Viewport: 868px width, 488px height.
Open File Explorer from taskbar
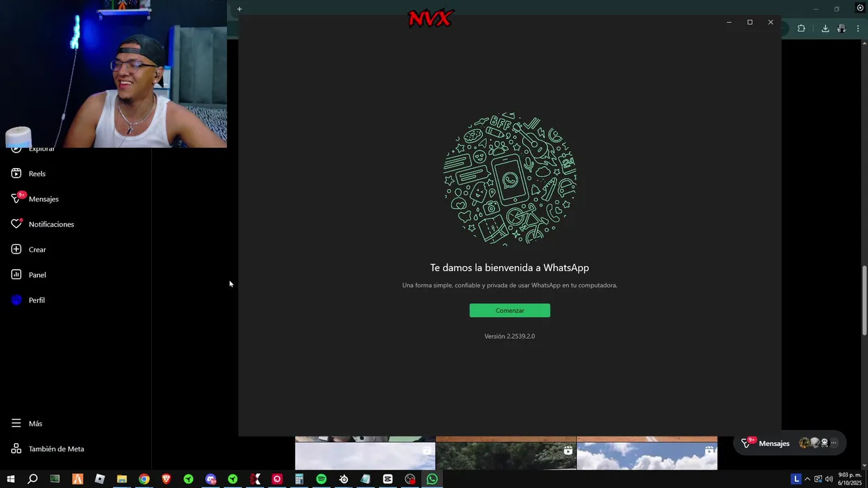coord(122,479)
